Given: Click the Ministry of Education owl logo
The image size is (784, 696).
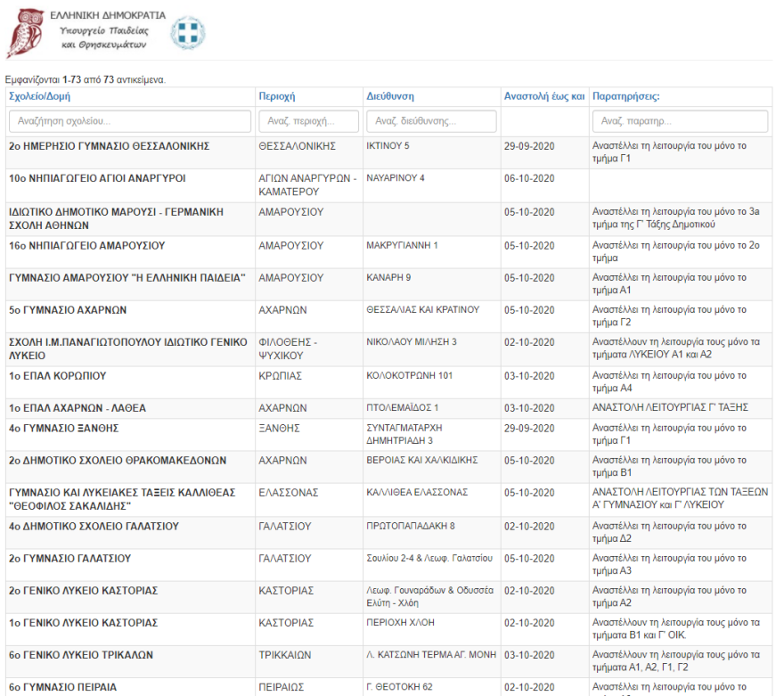Looking at the screenshot, I should [x=25, y=32].
